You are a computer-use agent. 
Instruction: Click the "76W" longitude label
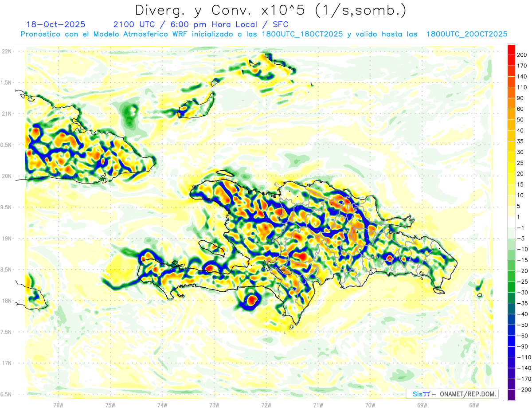[58, 405]
